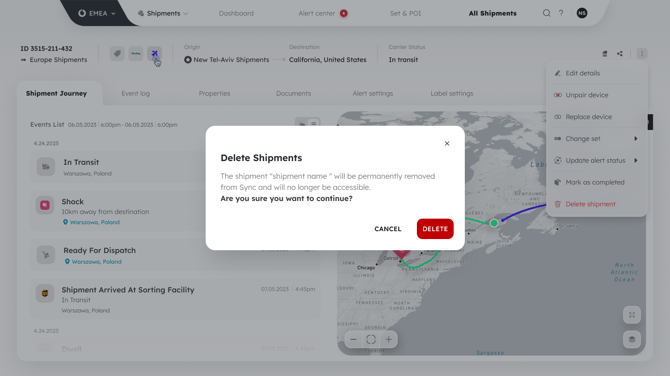670x376 pixels.
Task: Click Warszawa, Poland link under Ready For Dispatch
Action: (93, 261)
